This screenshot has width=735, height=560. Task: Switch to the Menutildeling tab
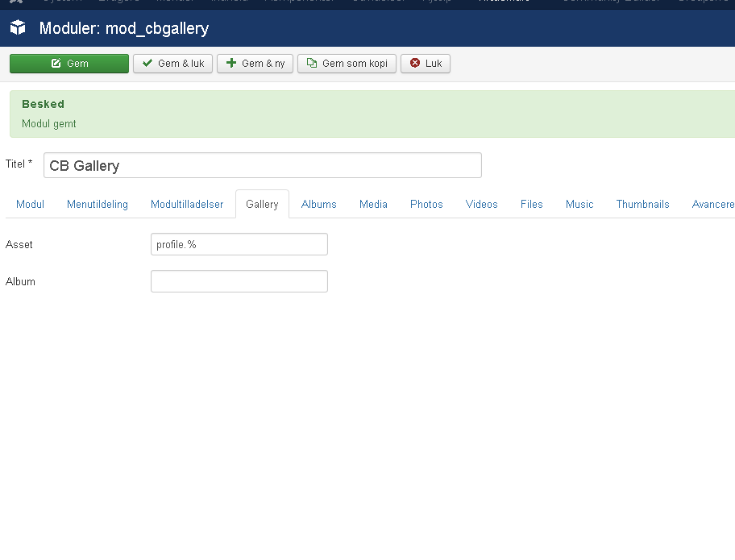click(97, 205)
